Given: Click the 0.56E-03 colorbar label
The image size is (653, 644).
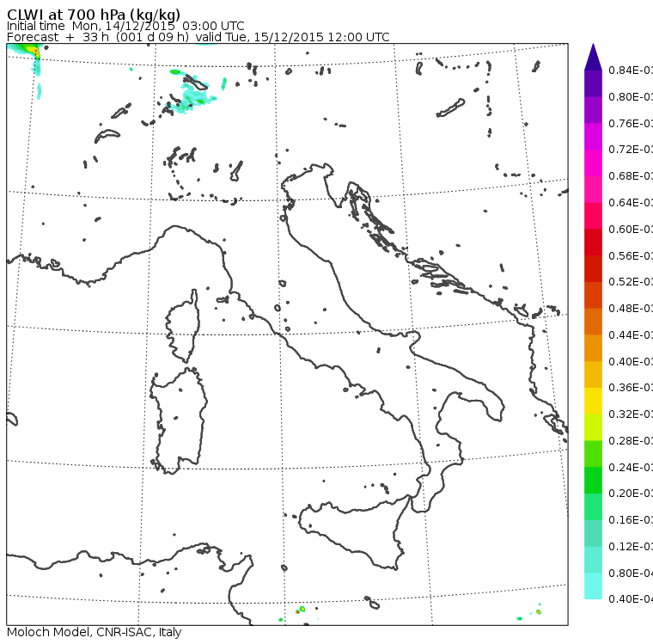Looking at the screenshot, I should click(631, 255).
